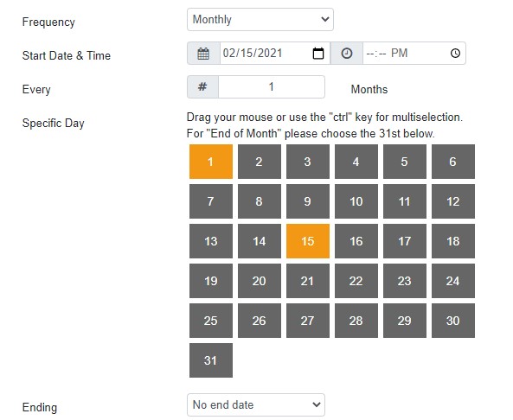This screenshot has width=513, height=420.
Task: Open the Ending dropdown showing No end date
Action: coord(256,404)
